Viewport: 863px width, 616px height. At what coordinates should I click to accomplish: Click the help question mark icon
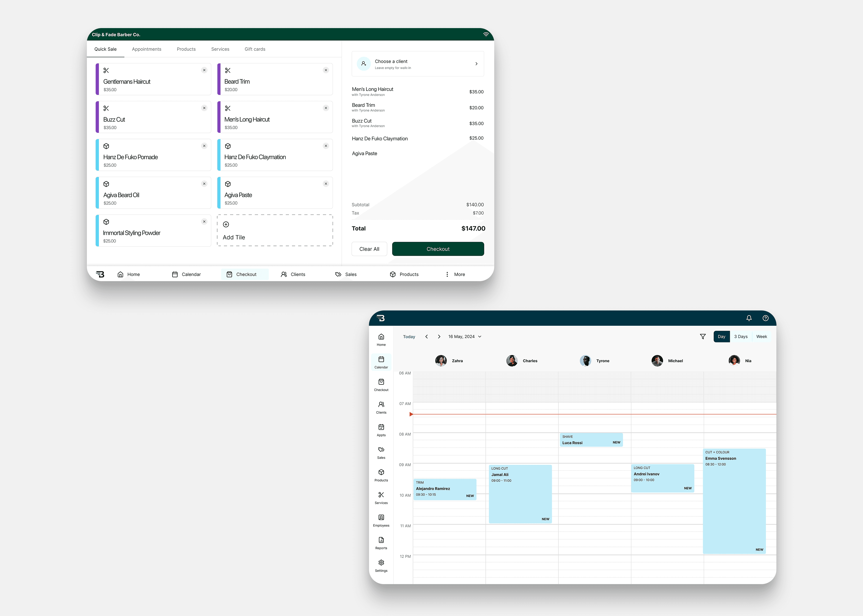click(765, 318)
